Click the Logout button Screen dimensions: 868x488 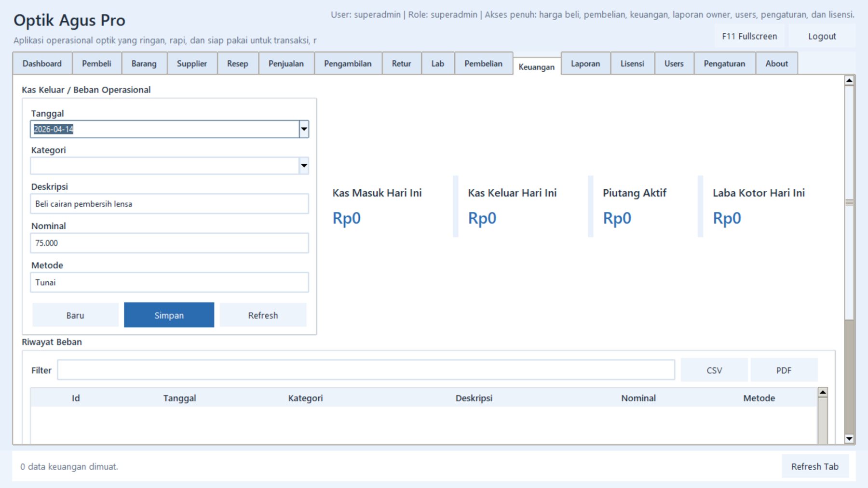pyautogui.click(x=822, y=37)
